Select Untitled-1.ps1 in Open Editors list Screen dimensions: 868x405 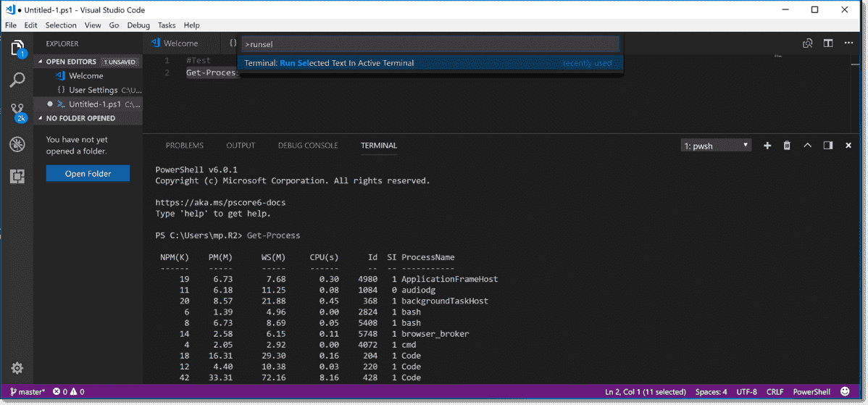tap(88, 104)
